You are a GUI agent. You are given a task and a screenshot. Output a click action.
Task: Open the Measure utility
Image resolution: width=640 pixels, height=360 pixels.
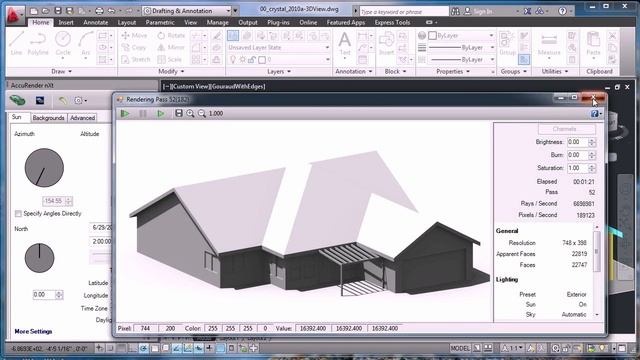549,43
